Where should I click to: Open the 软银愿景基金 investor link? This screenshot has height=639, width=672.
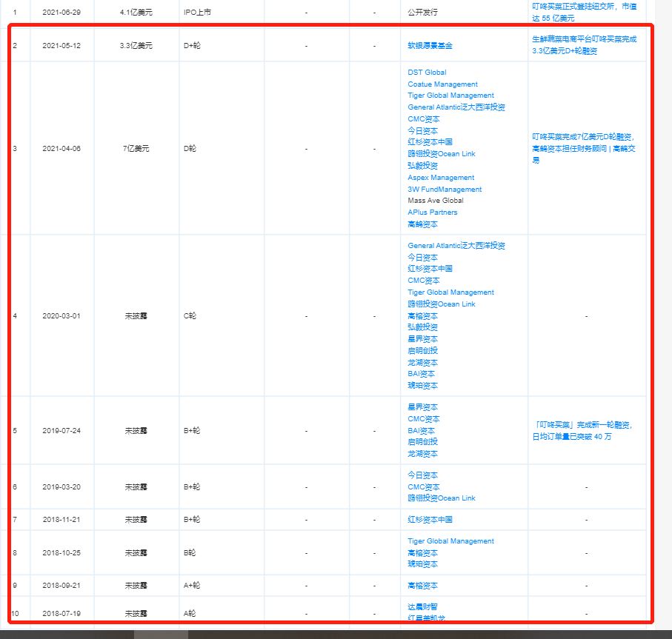430,46
